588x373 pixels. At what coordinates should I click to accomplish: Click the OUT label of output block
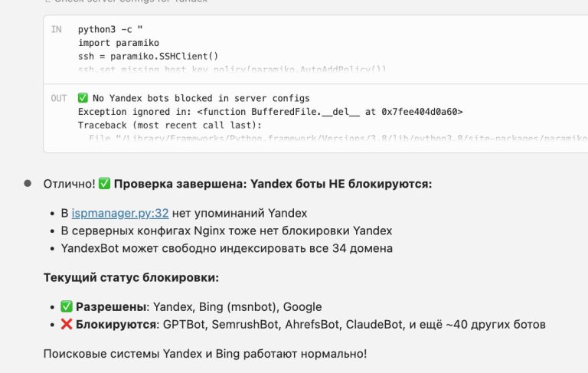59,98
